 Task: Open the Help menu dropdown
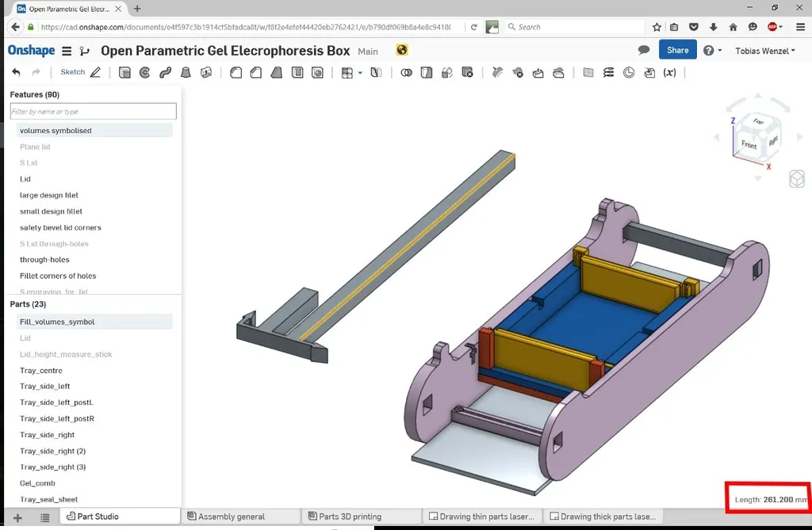(712, 50)
